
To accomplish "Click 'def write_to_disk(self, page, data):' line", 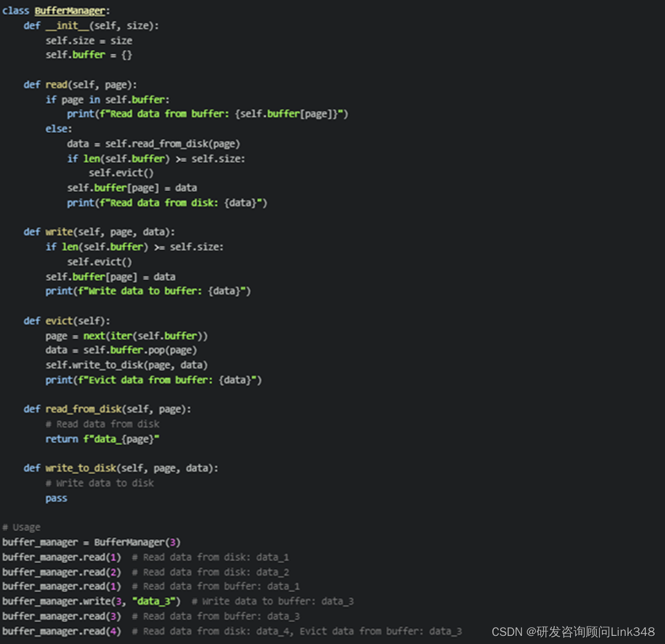I will coord(121,468).
